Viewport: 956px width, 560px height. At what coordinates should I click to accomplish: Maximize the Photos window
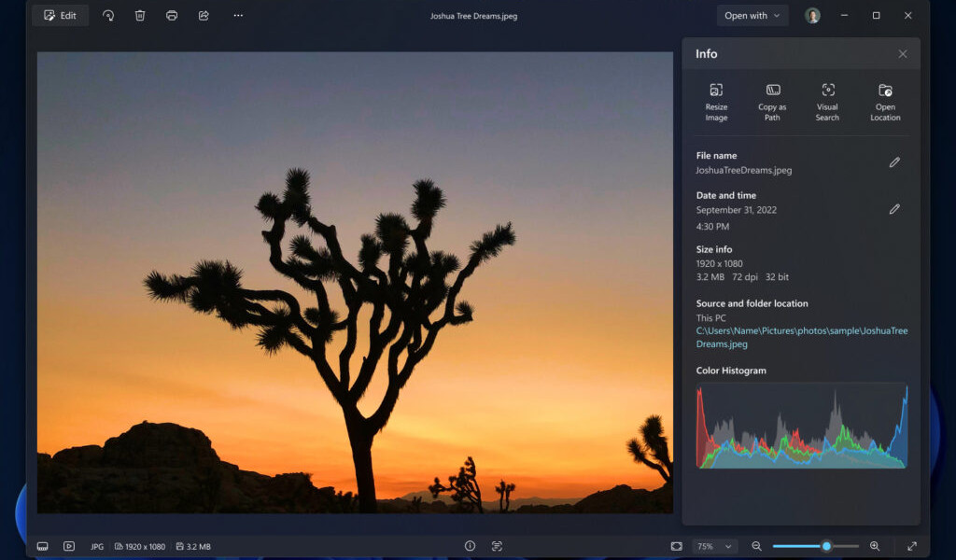coord(876,15)
